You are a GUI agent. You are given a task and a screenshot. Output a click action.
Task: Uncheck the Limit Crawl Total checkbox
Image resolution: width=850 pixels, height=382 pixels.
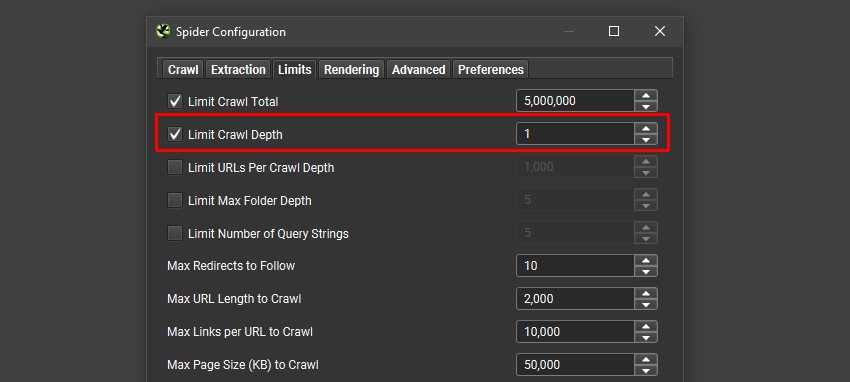(175, 101)
